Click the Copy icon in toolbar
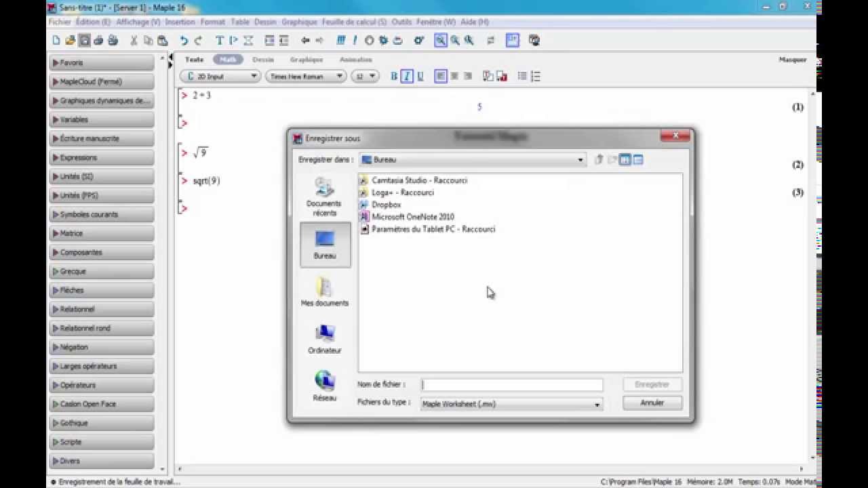 click(148, 41)
